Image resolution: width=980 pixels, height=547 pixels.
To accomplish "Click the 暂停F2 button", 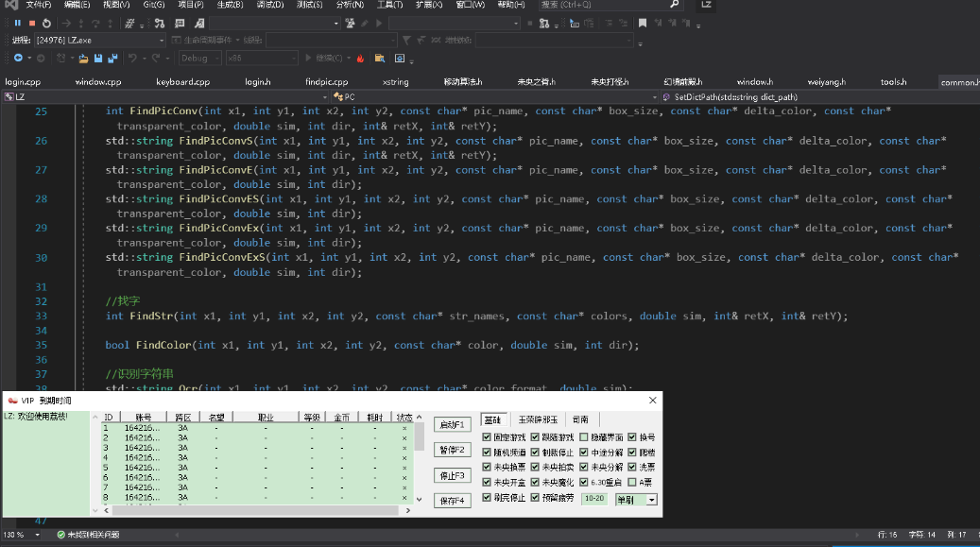I will tap(453, 450).
